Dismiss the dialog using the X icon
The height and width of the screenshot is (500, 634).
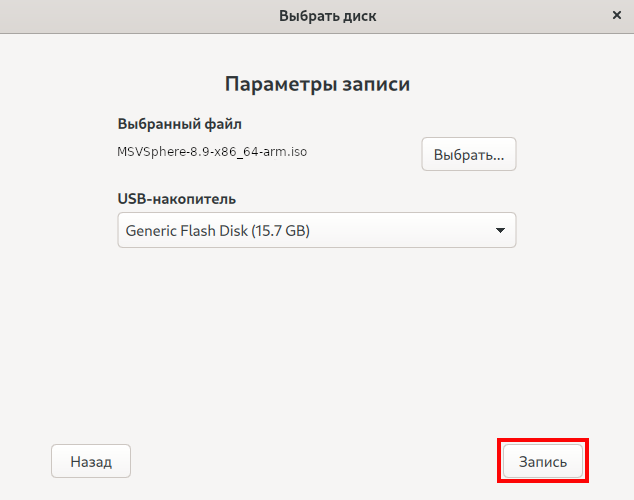pos(617,15)
